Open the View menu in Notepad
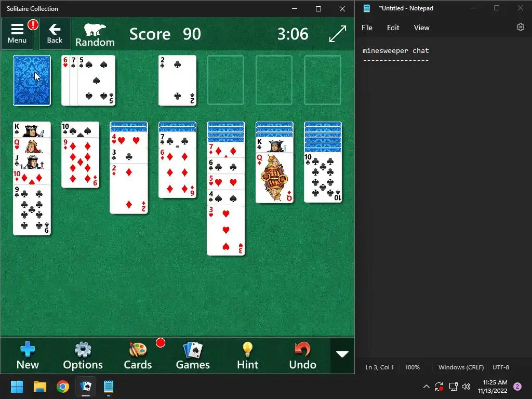Screen dimensions: 532x399 421,28
